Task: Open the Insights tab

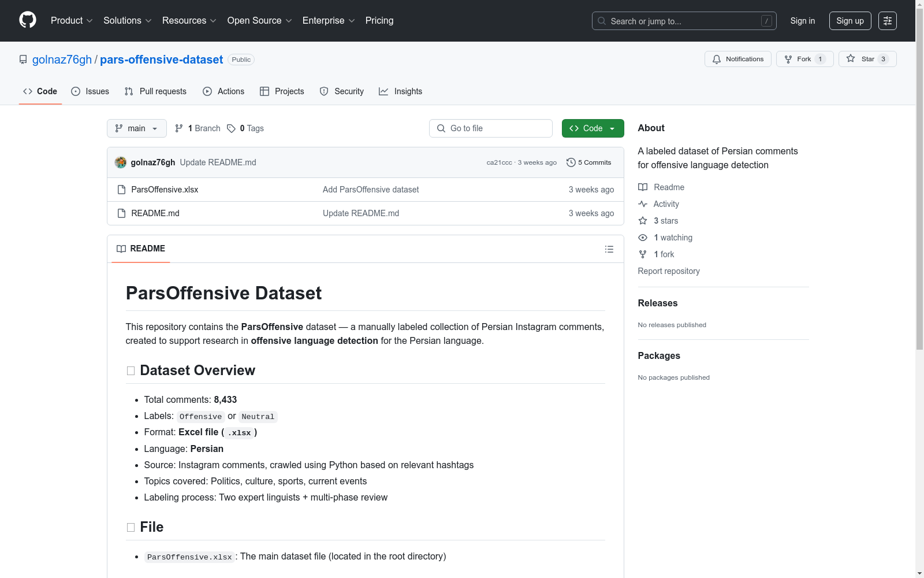Action: point(400,91)
